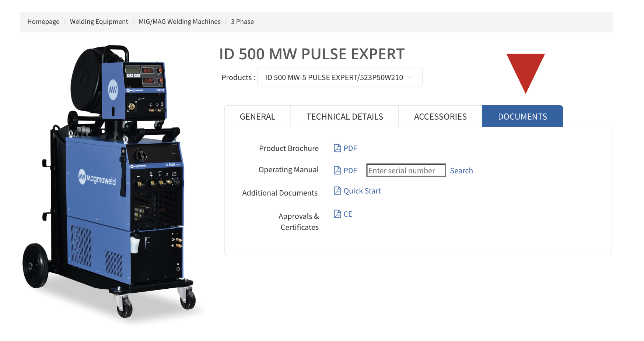
Task: Open the Quick Start link
Action: [362, 191]
